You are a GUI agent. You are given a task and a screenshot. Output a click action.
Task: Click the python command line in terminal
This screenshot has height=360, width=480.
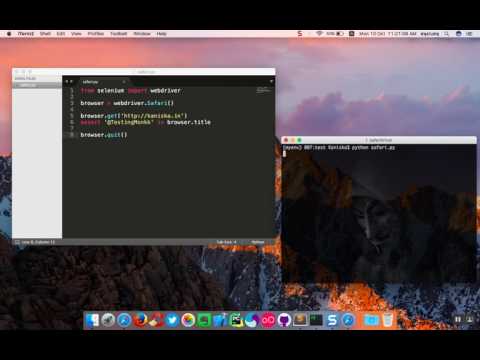pyautogui.click(x=339, y=147)
